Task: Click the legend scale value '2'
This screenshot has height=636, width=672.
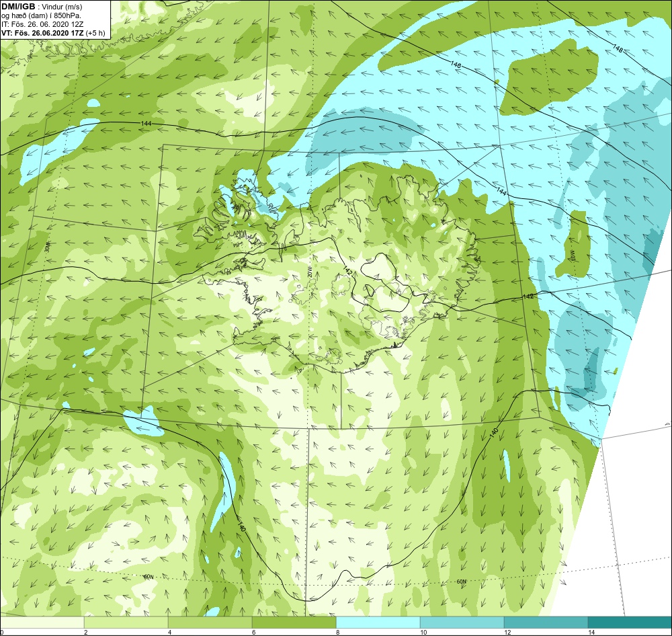Action: 86,632
